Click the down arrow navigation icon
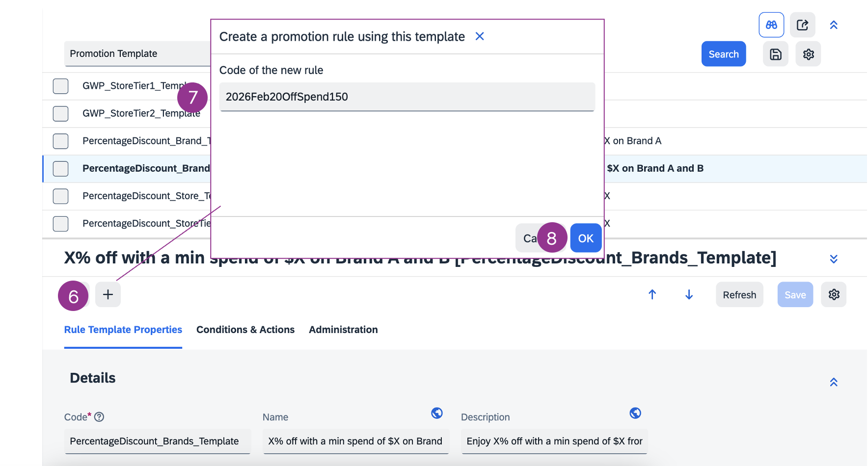The width and height of the screenshot is (868, 466). pos(689,294)
